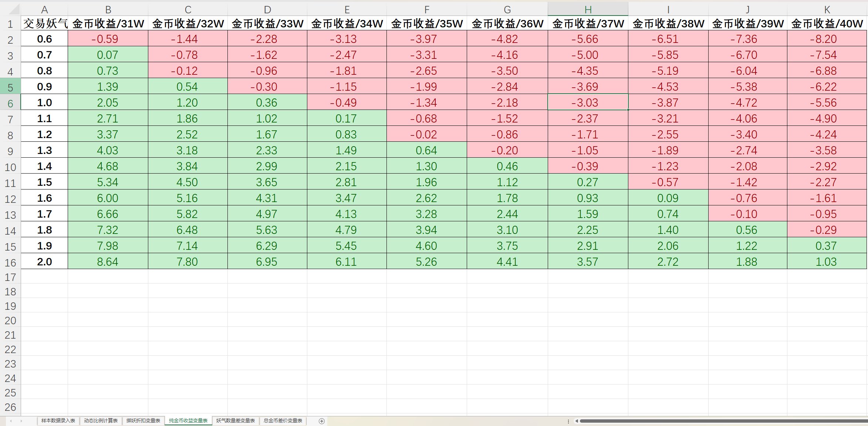Click the cell showing 8.64
The height and width of the screenshot is (426, 868).
(x=108, y=261)
